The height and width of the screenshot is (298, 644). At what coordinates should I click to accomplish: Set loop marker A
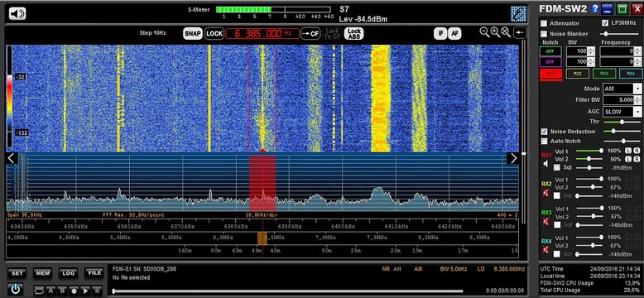pyautogui.click(x=50, y=291)
